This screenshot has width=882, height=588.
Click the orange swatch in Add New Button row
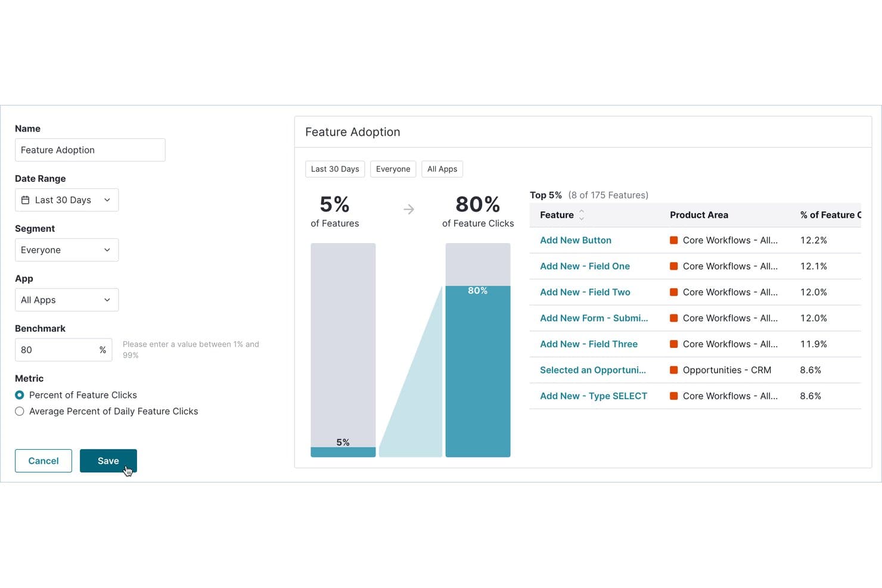click(x=674, y=241)
